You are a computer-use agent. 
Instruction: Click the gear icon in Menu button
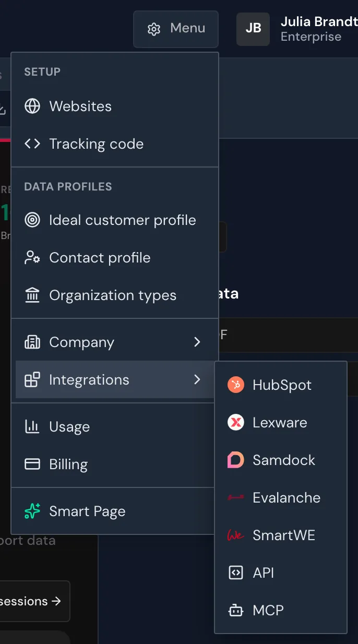pos(153,29)
